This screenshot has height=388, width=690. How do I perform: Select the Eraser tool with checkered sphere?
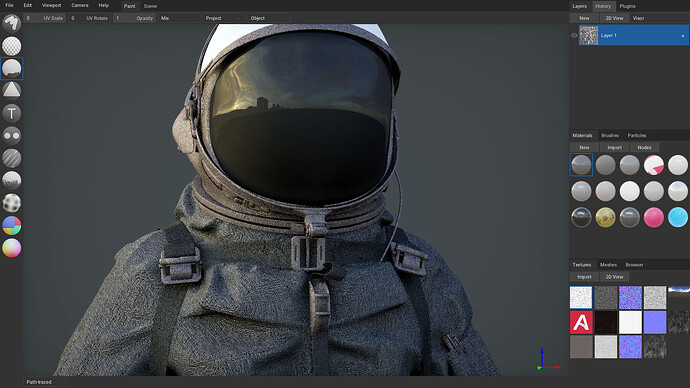11,46
